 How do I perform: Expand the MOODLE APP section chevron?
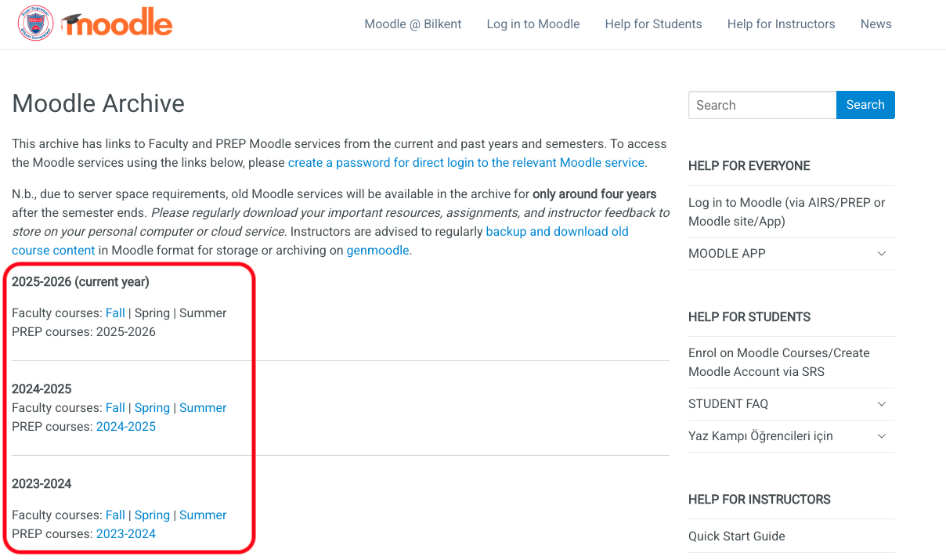point(882,254)
